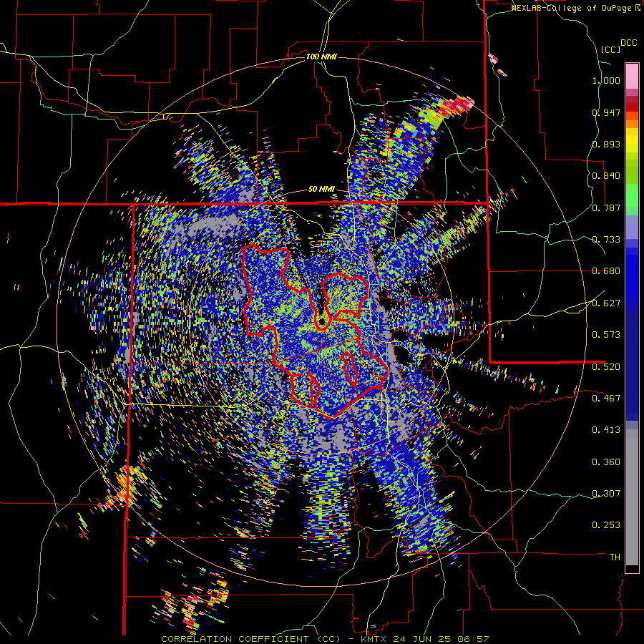
Task: Select the 0.573 legend value
Action: (x=606, y=335)
